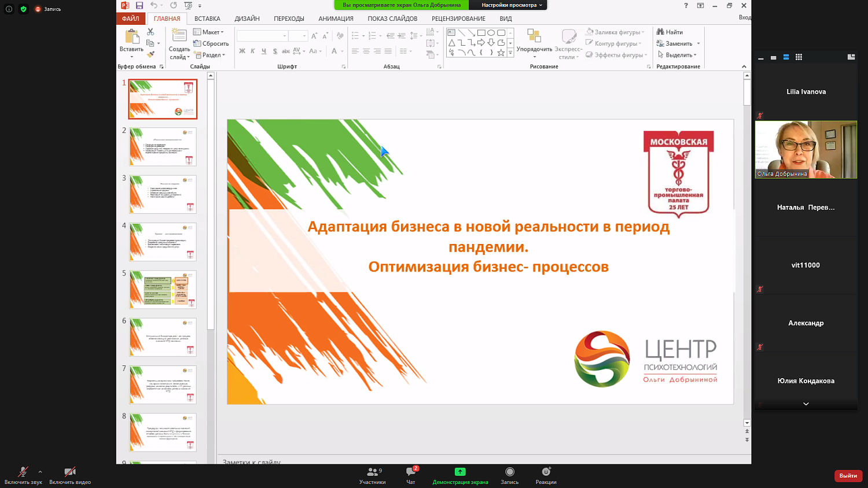Open Zoom meeting information icon
This screenshot has width=868, height=488.
click(x=9, y=9)
